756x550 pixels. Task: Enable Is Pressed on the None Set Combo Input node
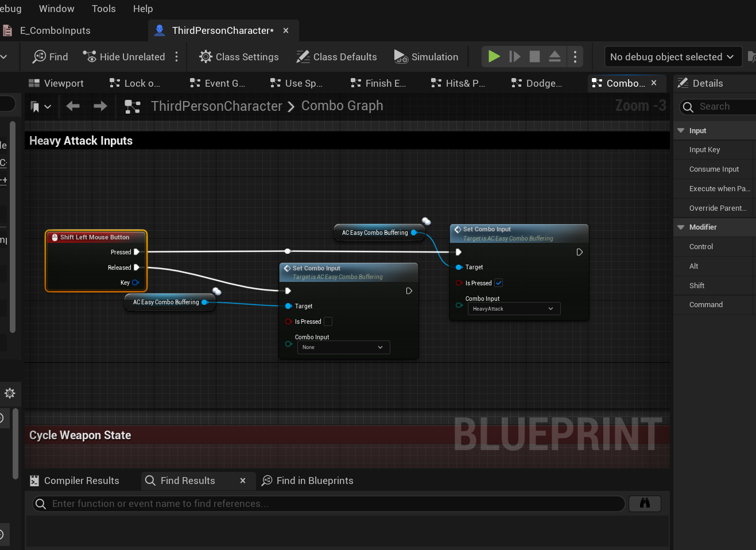[x=328, y=322]
